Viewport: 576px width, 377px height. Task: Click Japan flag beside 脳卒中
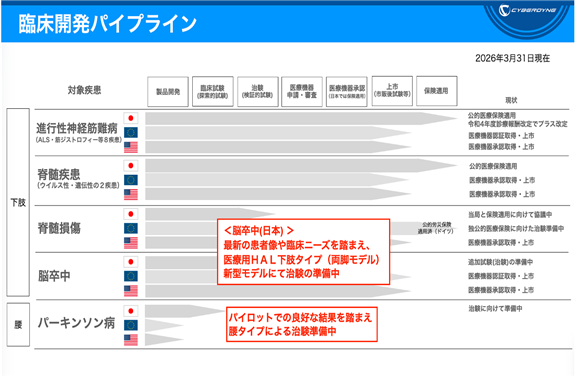click(x=131, y=262)
